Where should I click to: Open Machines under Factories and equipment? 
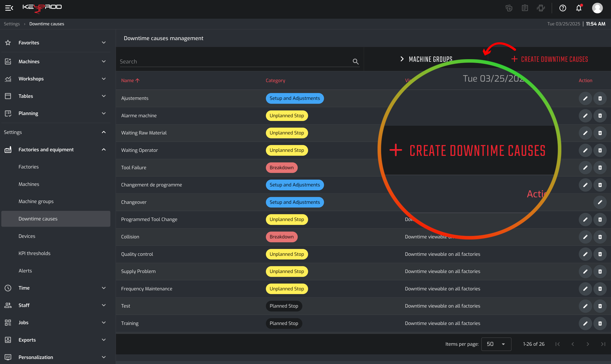click(x=56, y=184)
